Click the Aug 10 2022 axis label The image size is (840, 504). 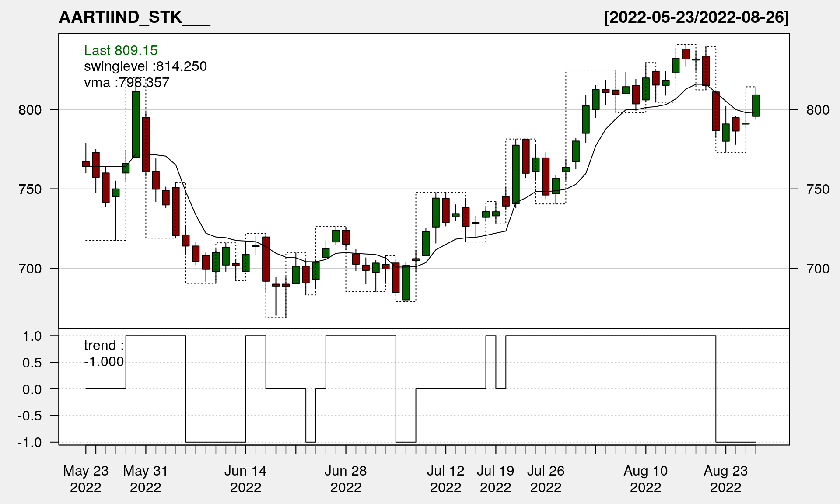click(x=645, y=479)
